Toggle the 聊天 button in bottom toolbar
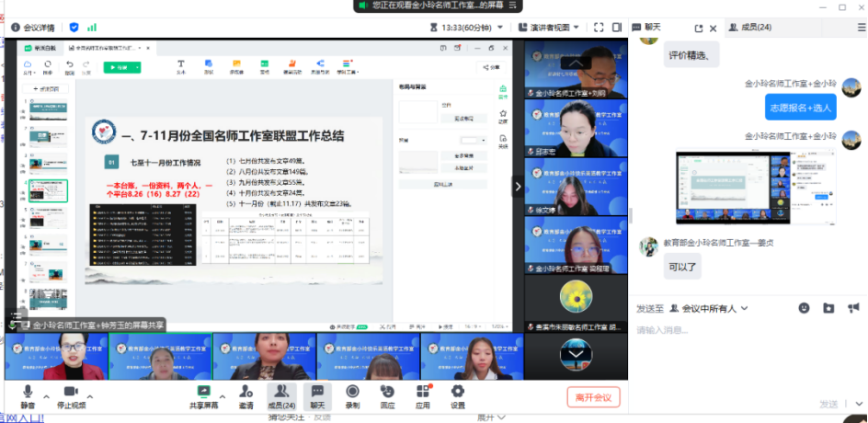This screenshot has width=868, height=423. [x=317, y=397]
